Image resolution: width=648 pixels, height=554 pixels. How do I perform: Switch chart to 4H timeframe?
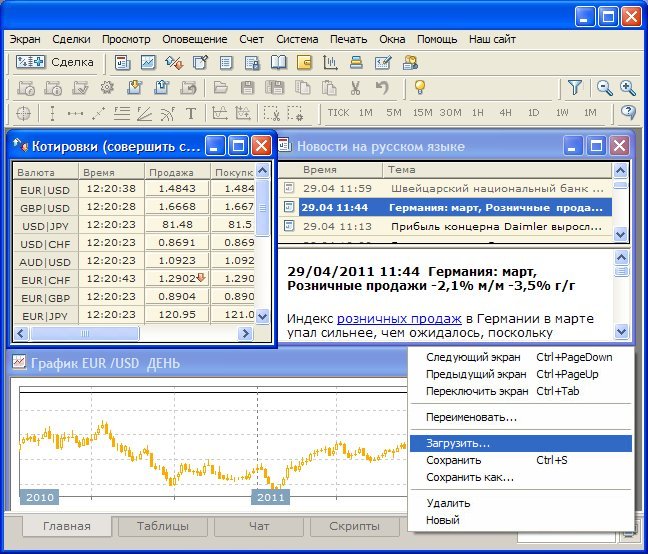[506, 113]
